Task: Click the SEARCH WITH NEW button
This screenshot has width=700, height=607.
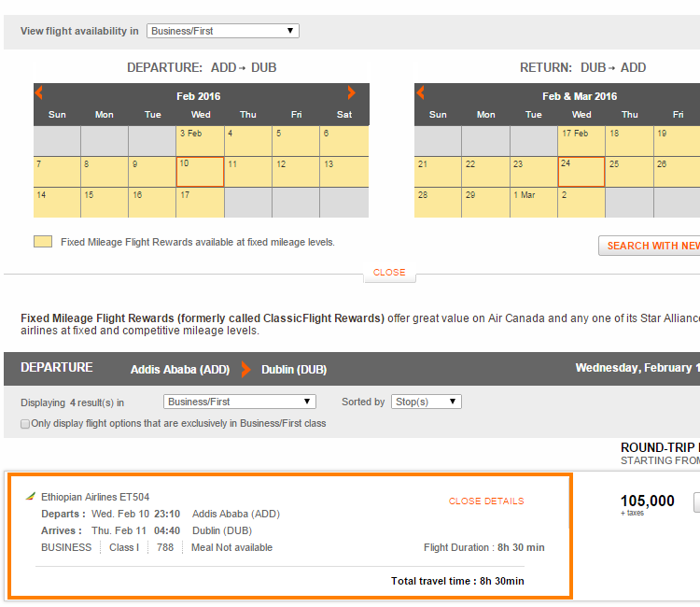Action: 651,246
